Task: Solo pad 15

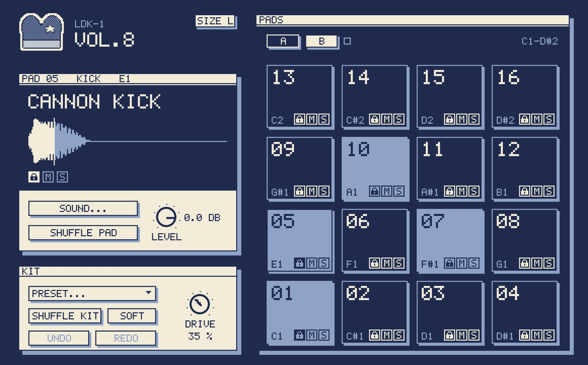Action: click(473, 119)
